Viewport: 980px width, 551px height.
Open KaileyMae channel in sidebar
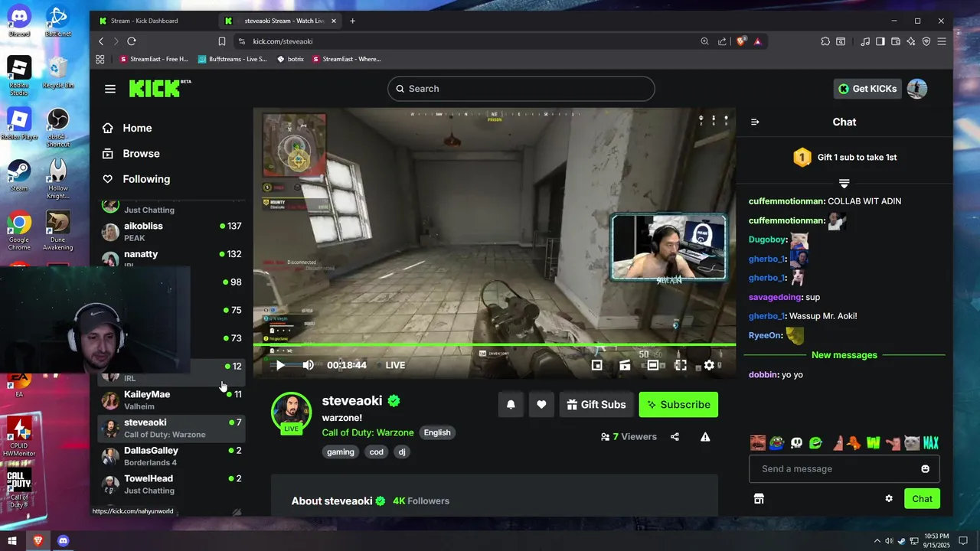pos(172,399)
